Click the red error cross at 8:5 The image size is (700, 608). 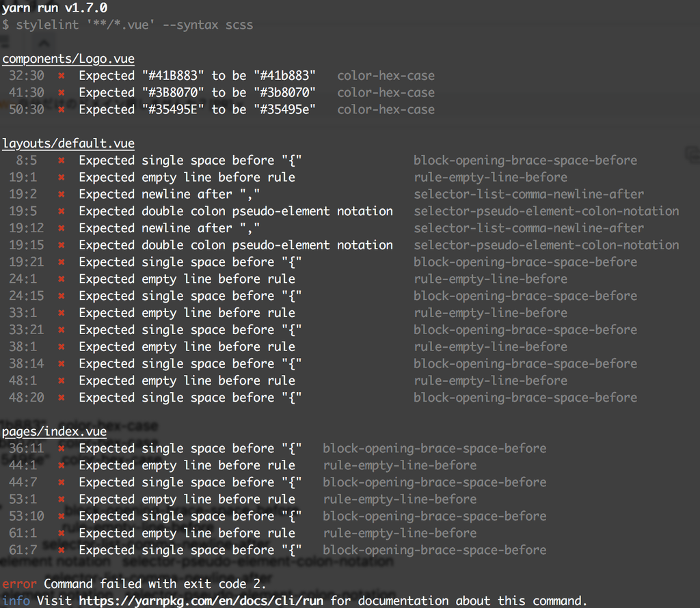click(61, 161)
